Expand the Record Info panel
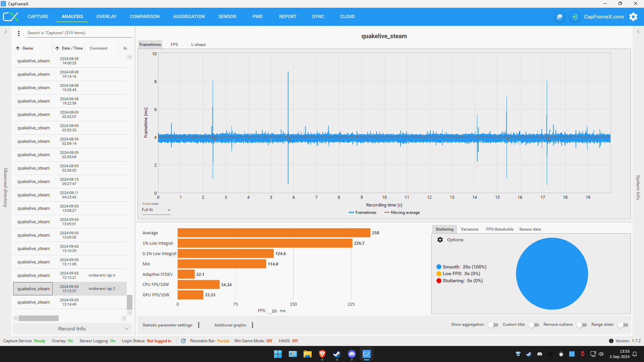This screenshot has height=362, width=644. [x=72, y=328]
